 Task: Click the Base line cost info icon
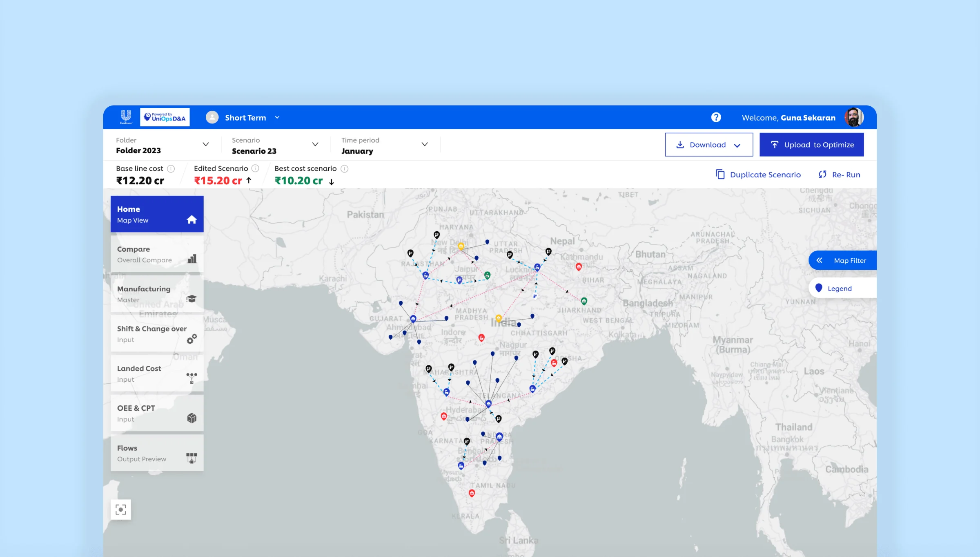(x=171, y=168)
